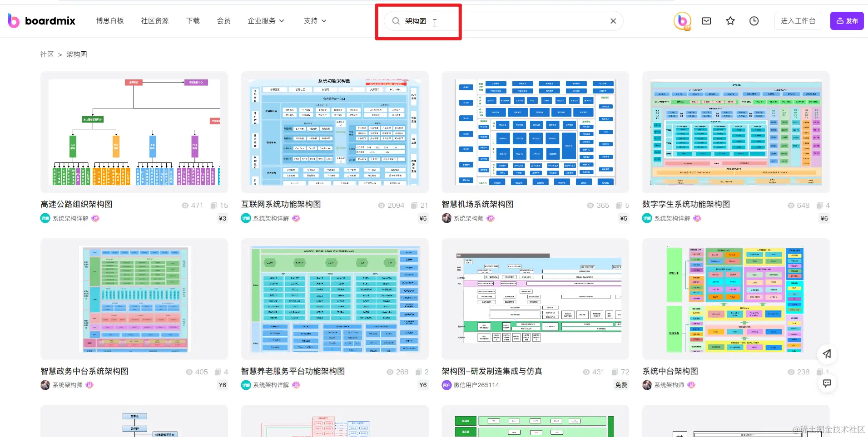Screen dimensions: 868x437
Task: Go to 社区 in the breadcrumb
Action: click(47, 54)
